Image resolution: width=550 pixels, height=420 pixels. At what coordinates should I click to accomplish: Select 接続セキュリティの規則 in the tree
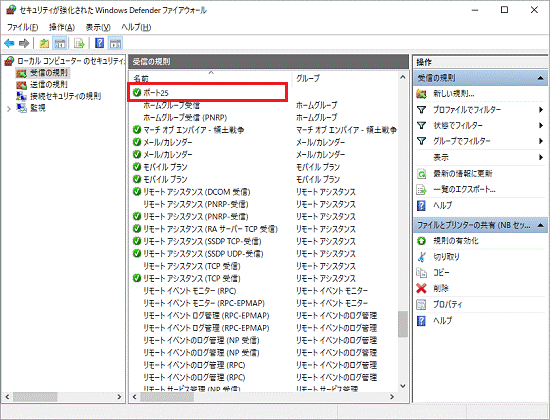(x=66, y=96)
